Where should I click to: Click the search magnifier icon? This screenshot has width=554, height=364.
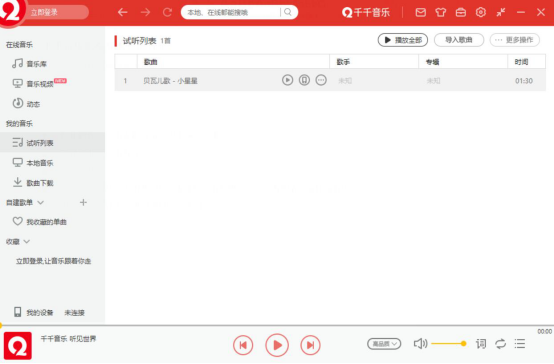click(288, 12)
